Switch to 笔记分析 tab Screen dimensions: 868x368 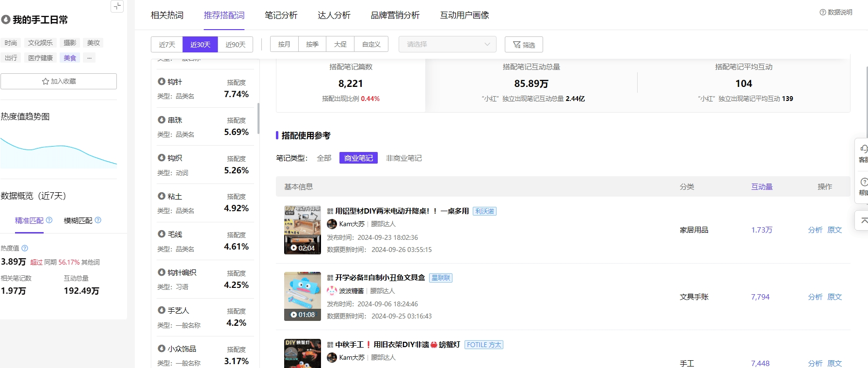click(x=281, y=16)
